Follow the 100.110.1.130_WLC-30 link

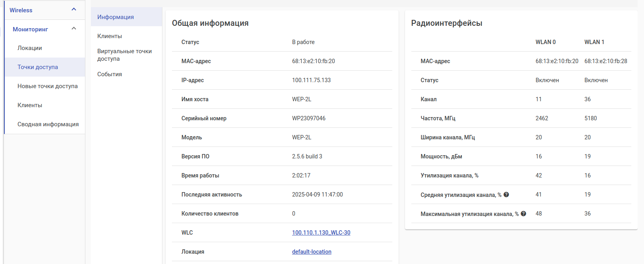coord(321,233)
